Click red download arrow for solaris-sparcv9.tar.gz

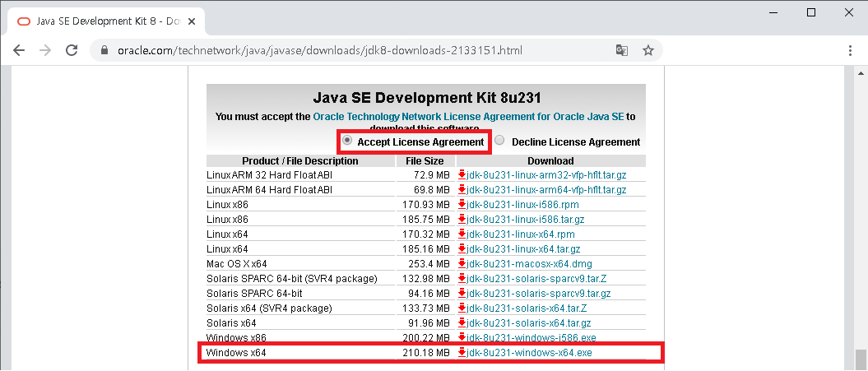(462, 293)
